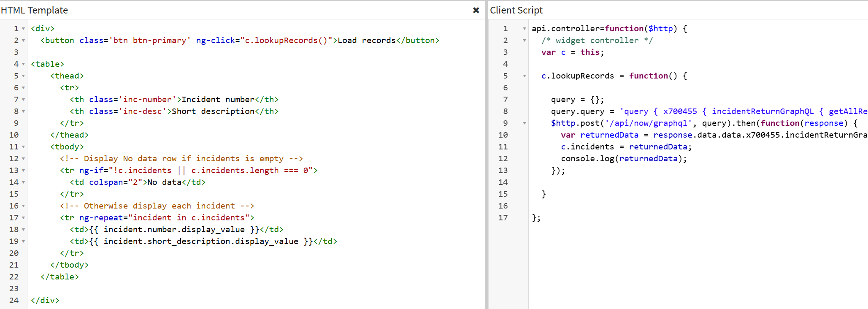This screenshot has height=309, width=868.
Task: Fold the ng-if table row at line 13
Action: (23, 171)
